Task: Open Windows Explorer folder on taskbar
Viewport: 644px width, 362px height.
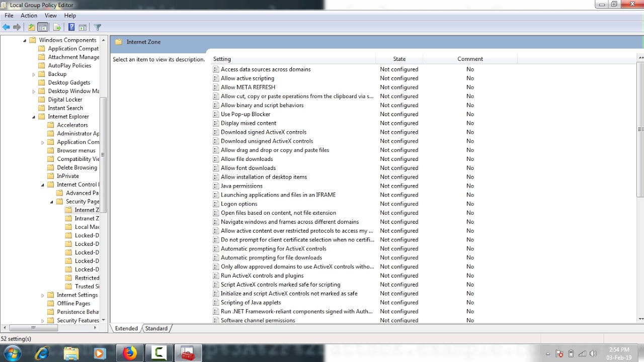Action: pyautogui.click(x=71, y=353)
